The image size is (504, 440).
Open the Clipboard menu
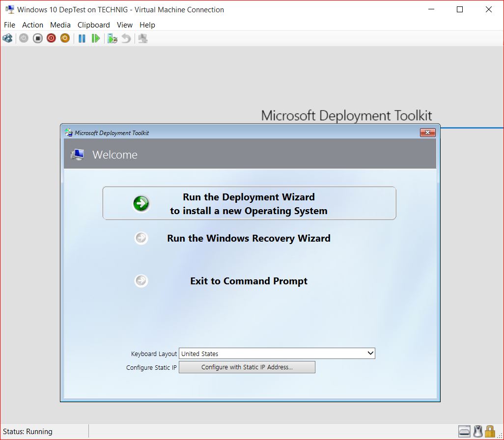(93, 25)
